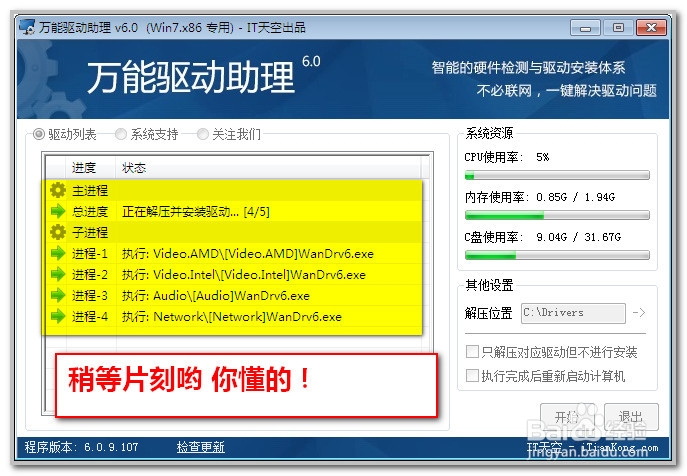
Task: Click the 开始 button
Action: [567, 416]
